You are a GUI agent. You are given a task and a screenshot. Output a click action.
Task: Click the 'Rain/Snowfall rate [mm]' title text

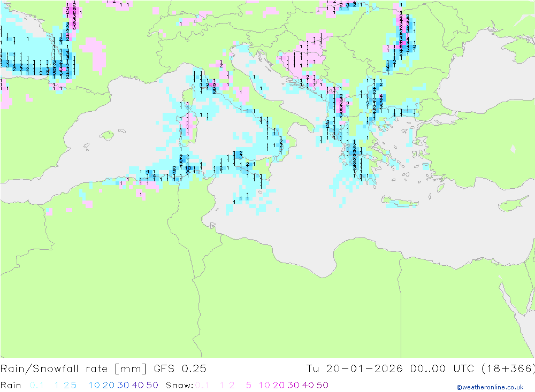(73, 369)
